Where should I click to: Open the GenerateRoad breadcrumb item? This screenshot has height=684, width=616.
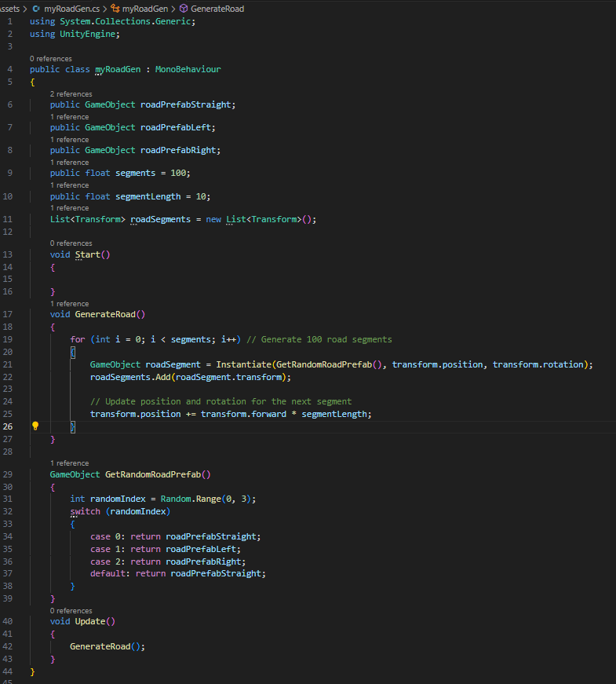[x=217, y=9]
